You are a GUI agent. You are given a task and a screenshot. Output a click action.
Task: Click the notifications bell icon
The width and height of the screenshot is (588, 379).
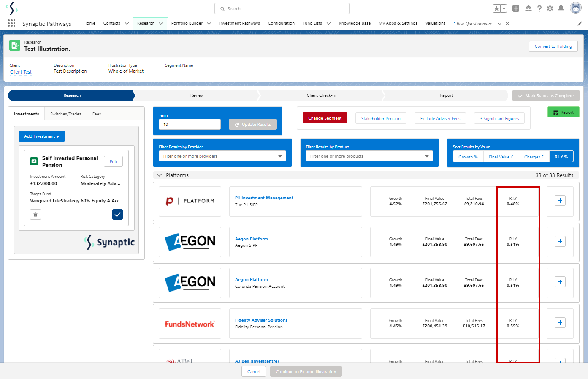pos(561,8)
